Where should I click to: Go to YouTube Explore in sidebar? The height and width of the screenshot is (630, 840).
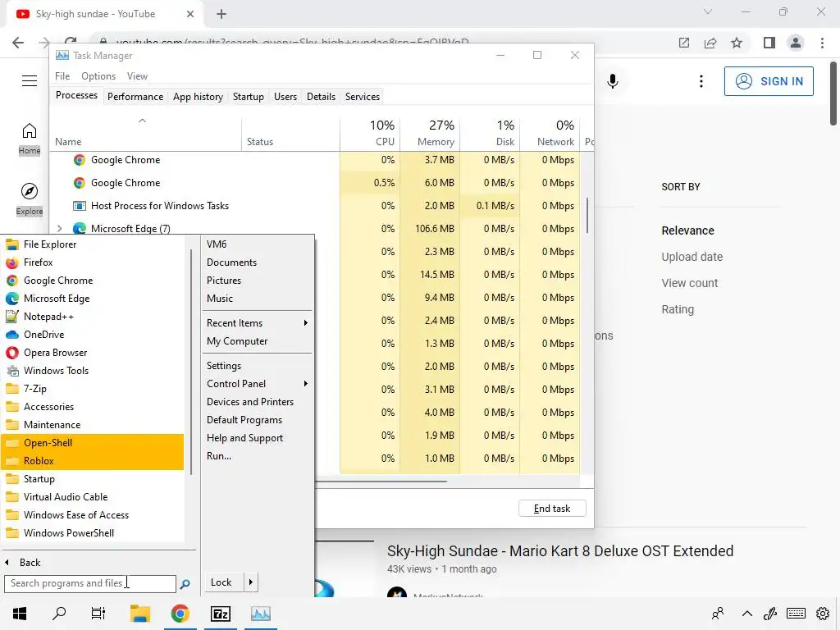coord(30,199)
